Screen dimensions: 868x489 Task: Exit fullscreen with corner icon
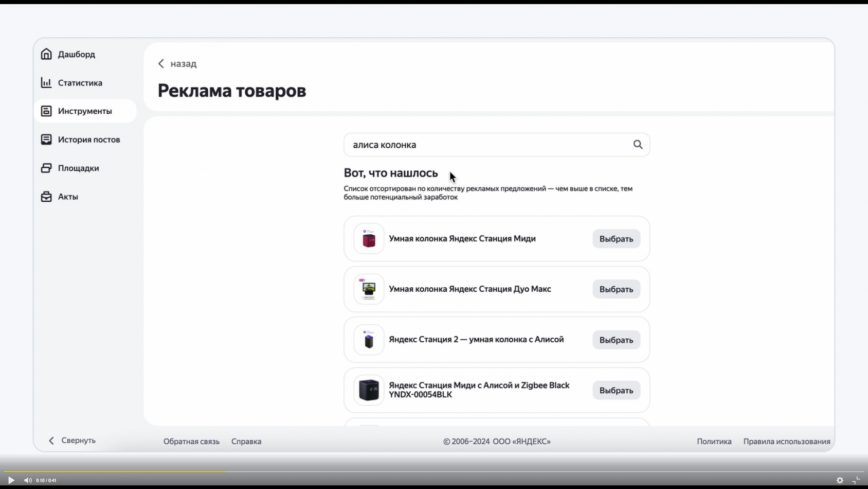click(856, 480)
